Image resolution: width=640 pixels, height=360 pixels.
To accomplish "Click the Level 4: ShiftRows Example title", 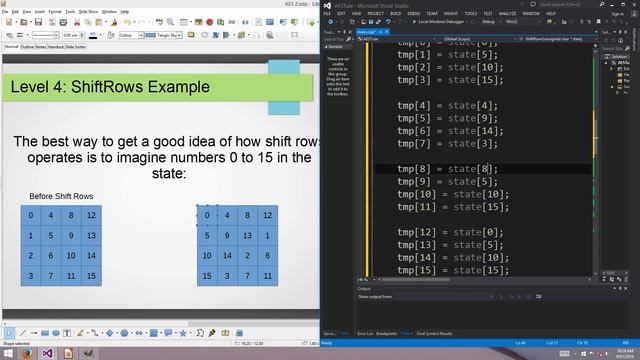I will [110, 87].
